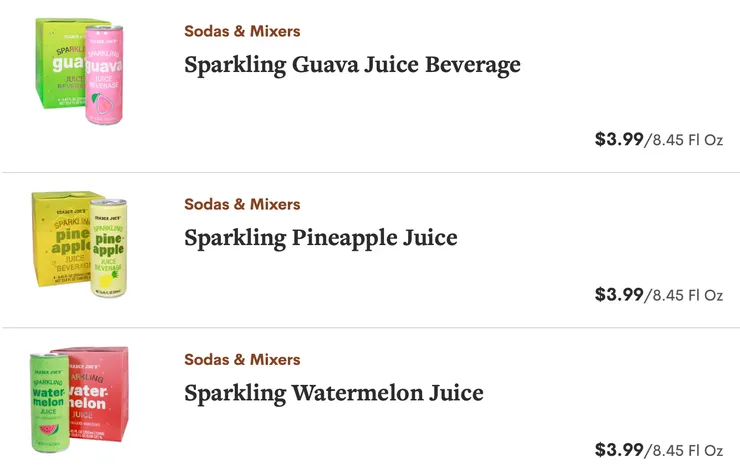Click the guava fruit illustration on the can
Screen dimensions: 740x468
pyautogui.click(x=106, y=106)
